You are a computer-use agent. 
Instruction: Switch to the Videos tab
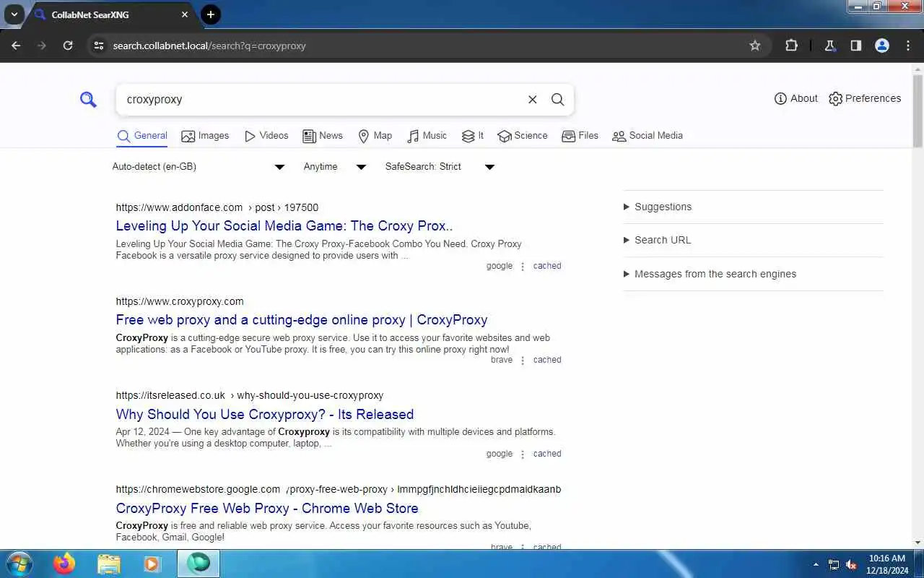coord(266,136)
